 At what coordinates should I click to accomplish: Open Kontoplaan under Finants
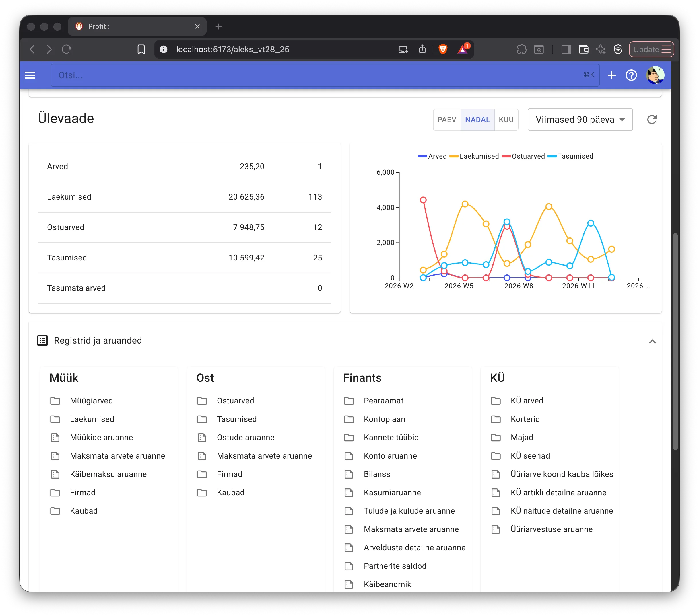pos(385,419)
